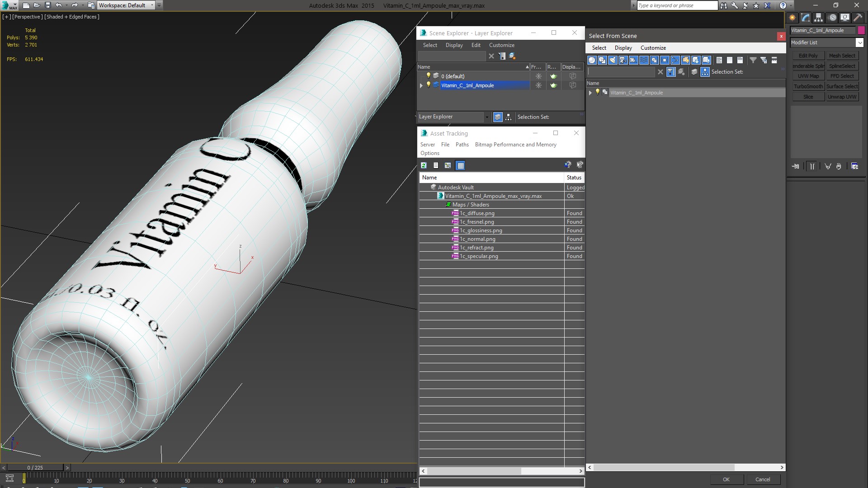Open Hierarchy tab in command panel
The width and height of the screenshot is (868, 488).
click(x=818, y=18)
